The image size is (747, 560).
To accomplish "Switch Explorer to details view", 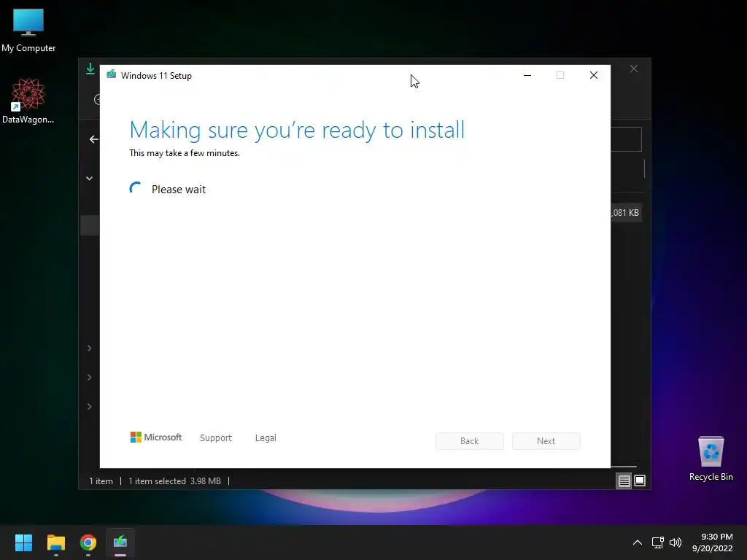I will [x=624, y=481].
